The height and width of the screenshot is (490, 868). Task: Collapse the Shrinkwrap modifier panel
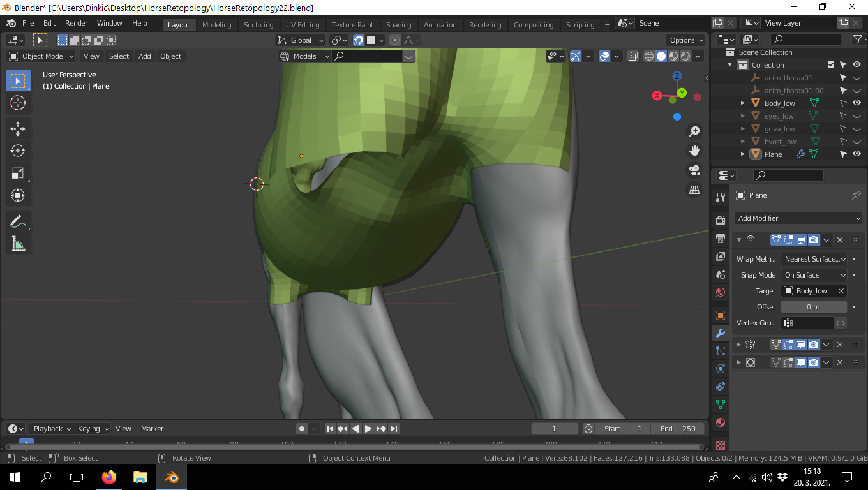click(x=739, y=240)
